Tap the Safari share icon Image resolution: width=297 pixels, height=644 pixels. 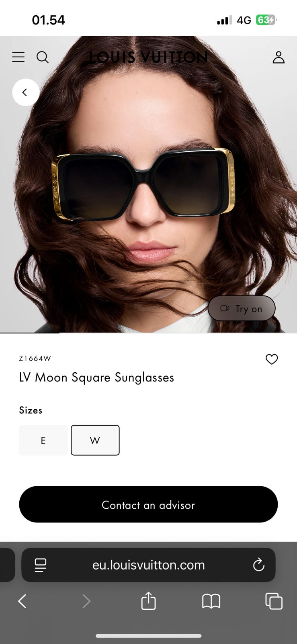pyautogui.click(x=148, y=601)
